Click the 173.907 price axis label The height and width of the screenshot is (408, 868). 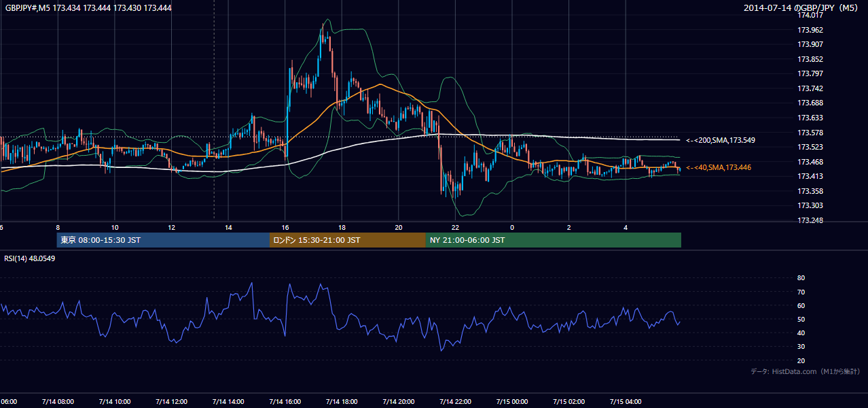pos(810,45)
